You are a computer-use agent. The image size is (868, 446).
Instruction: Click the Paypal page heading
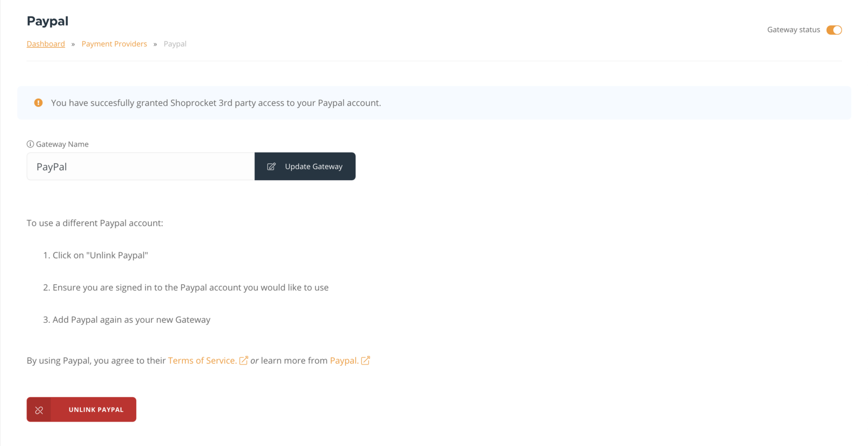(48, 21)
